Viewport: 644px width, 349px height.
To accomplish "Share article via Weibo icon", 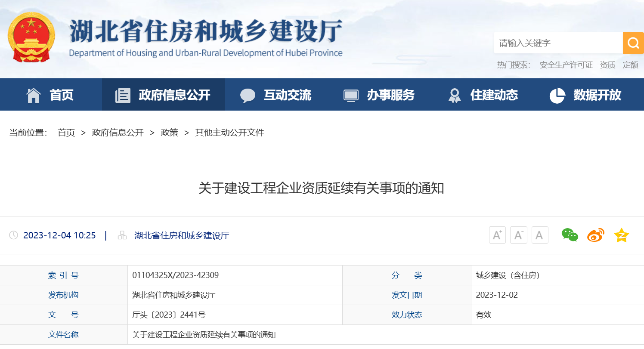I will pyautogui.click(x=595, y=235).
